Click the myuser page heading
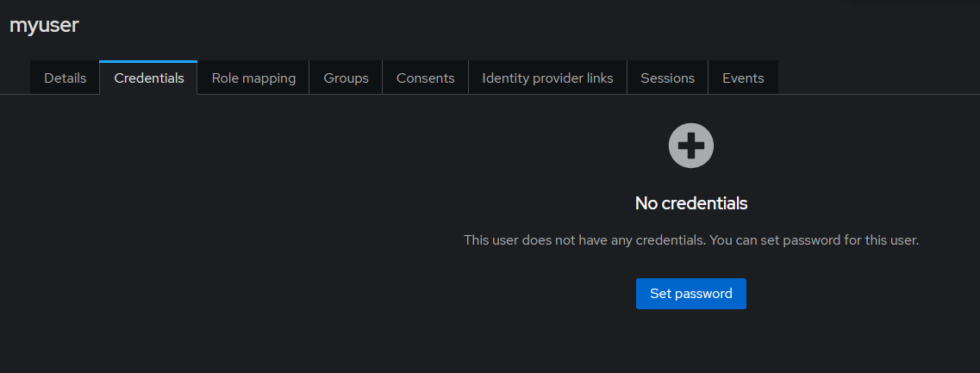 [44, 25]
